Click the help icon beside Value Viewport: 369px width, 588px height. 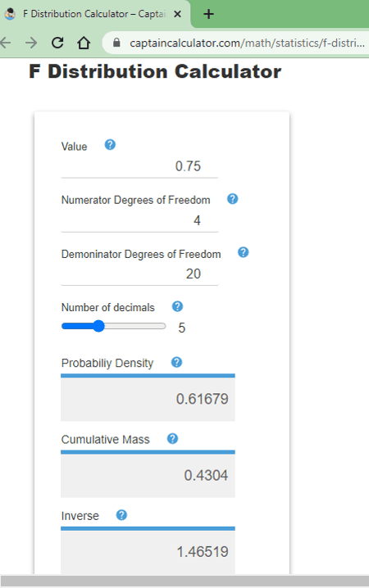pos(110,145)
